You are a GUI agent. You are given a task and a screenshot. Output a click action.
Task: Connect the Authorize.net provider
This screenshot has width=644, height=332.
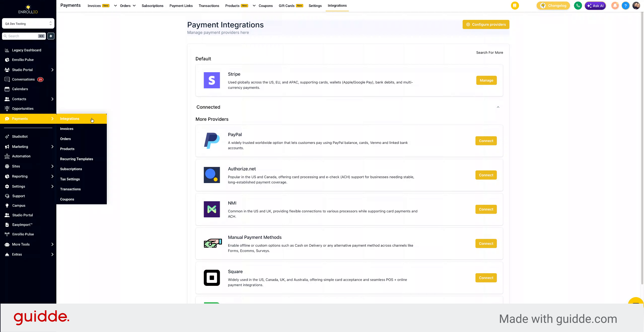(486, 175)
